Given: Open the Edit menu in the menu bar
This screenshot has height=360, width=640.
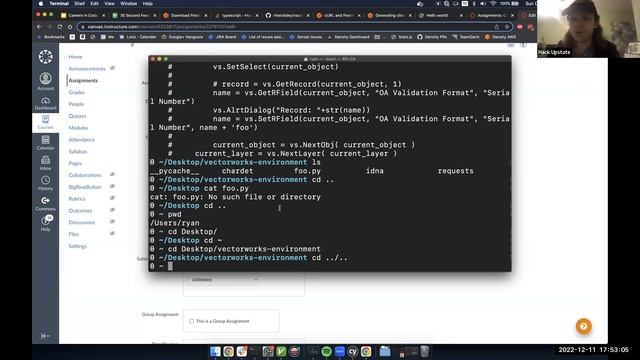Looking at the screenshot, I should click(95, 4).
